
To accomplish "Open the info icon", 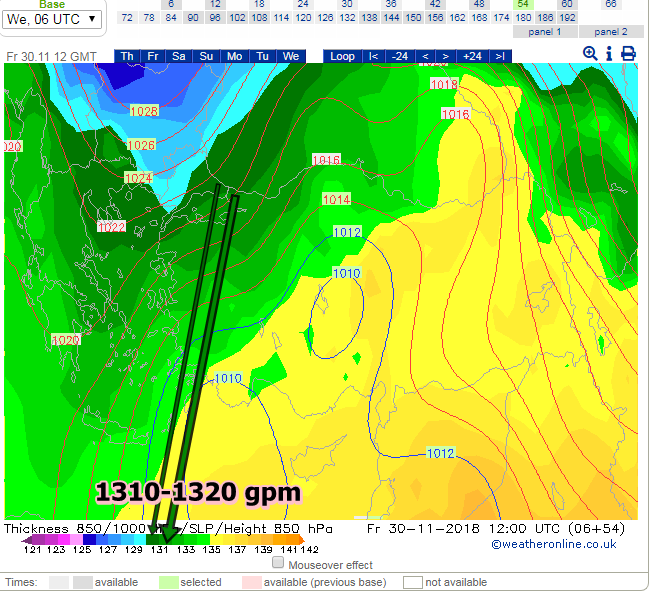I will [609, 54].
